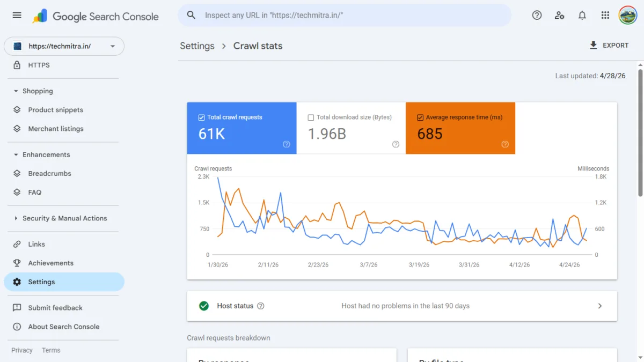This screenshot has width=644, height=362.
Task: Uncheck Average response time (ms) checkbox
Action: point(420,117)
